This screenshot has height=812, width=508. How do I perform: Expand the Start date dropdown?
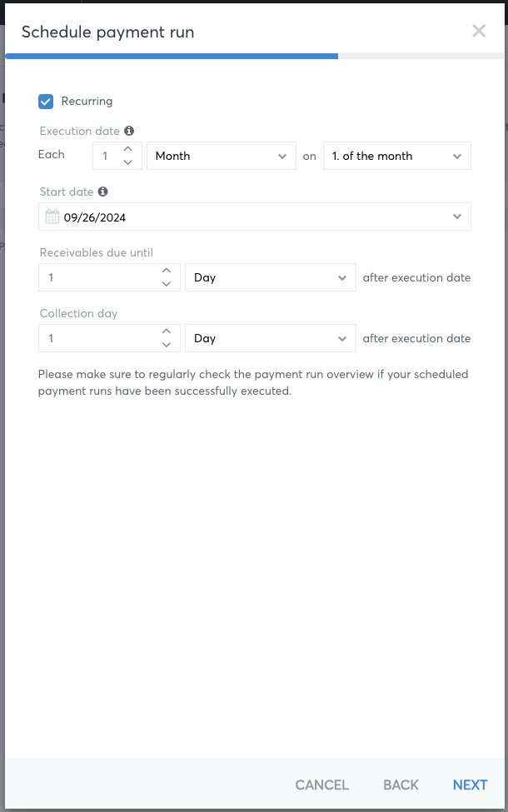[456, 217]
